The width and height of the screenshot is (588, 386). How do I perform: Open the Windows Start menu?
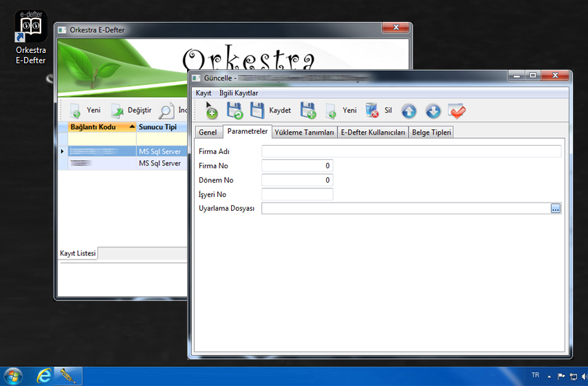[13, 376]
